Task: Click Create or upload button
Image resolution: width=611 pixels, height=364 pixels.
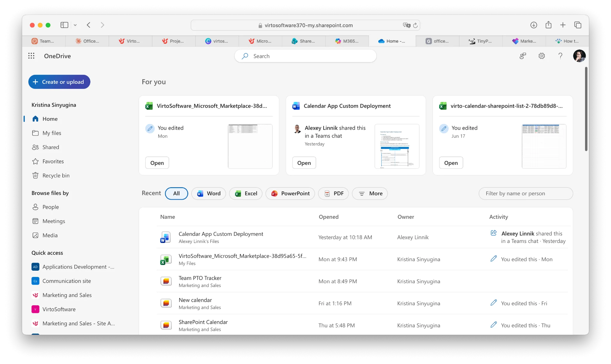Action: [59, 82]
